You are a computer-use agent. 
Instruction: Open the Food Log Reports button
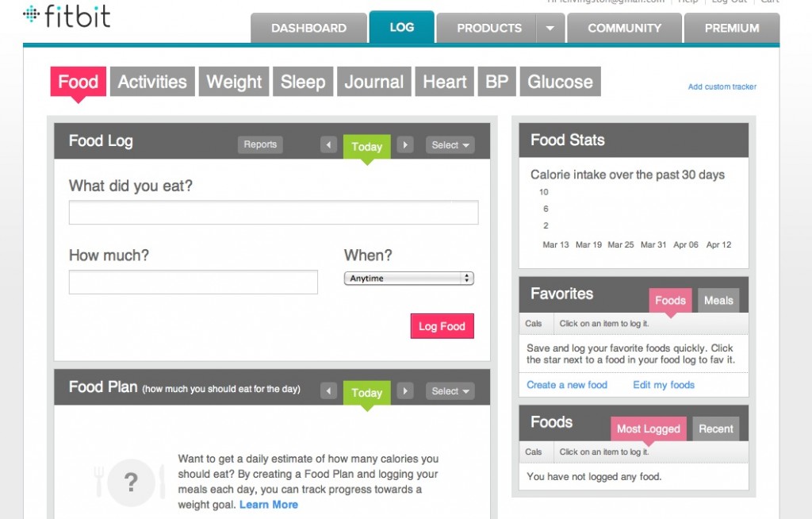tap(260, 144)
